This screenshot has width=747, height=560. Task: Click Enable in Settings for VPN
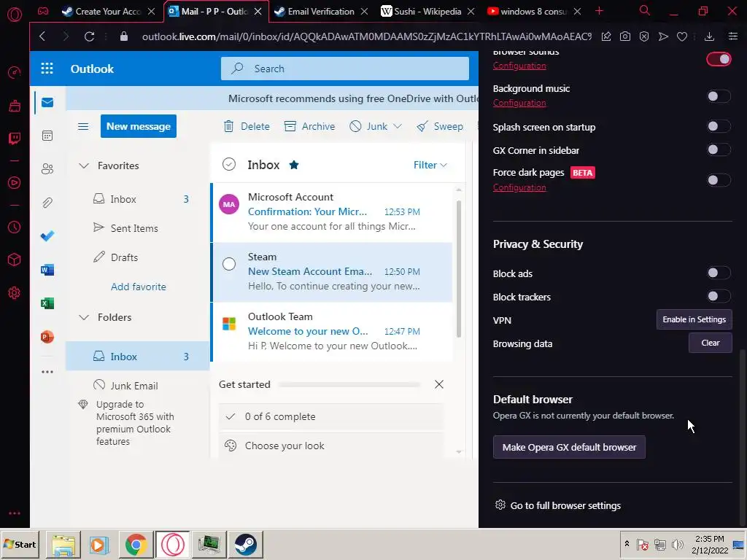click(694, 319)
